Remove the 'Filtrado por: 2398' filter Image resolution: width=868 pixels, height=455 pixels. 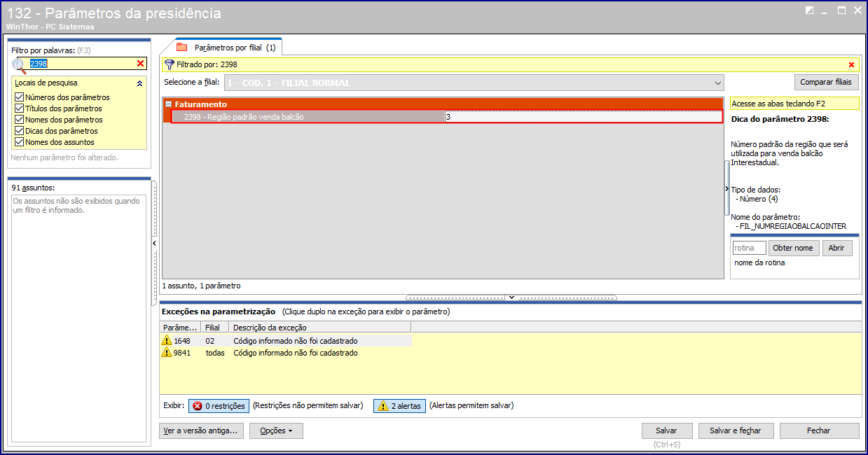tap(851, 65)
